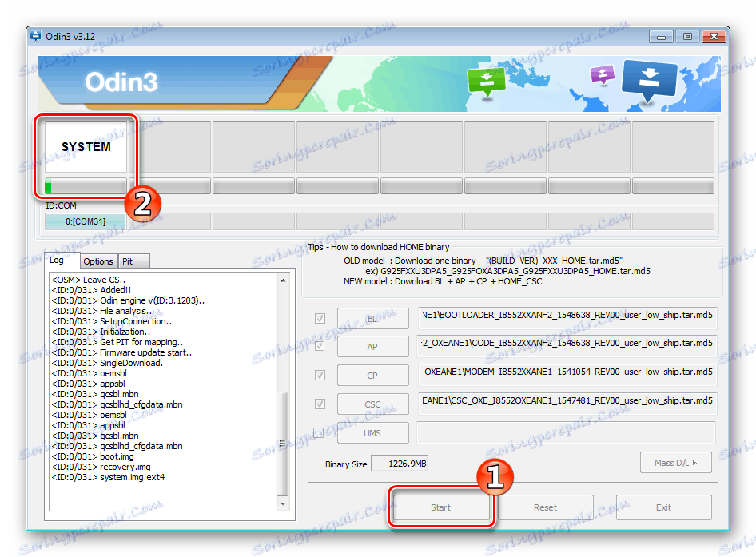Click the 0:[COM31] port indicator
This screenshot has width=756, height=557.
86,221
